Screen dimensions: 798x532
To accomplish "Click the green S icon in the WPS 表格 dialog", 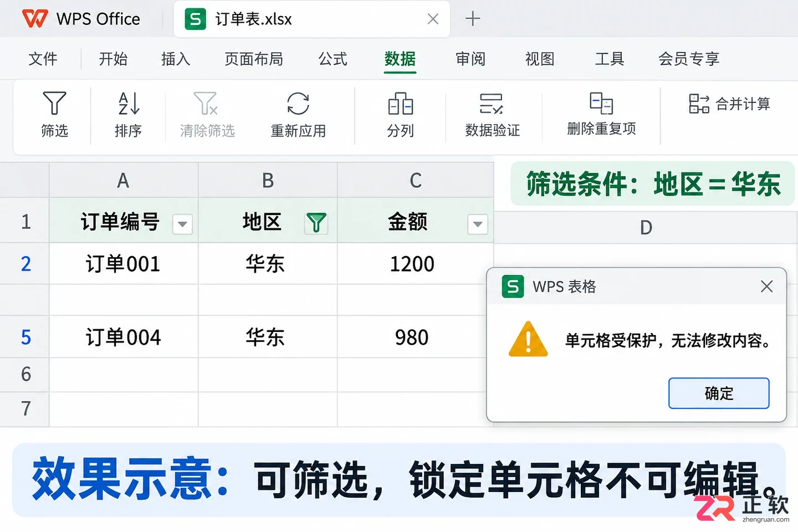I will (x=513, y=287).
